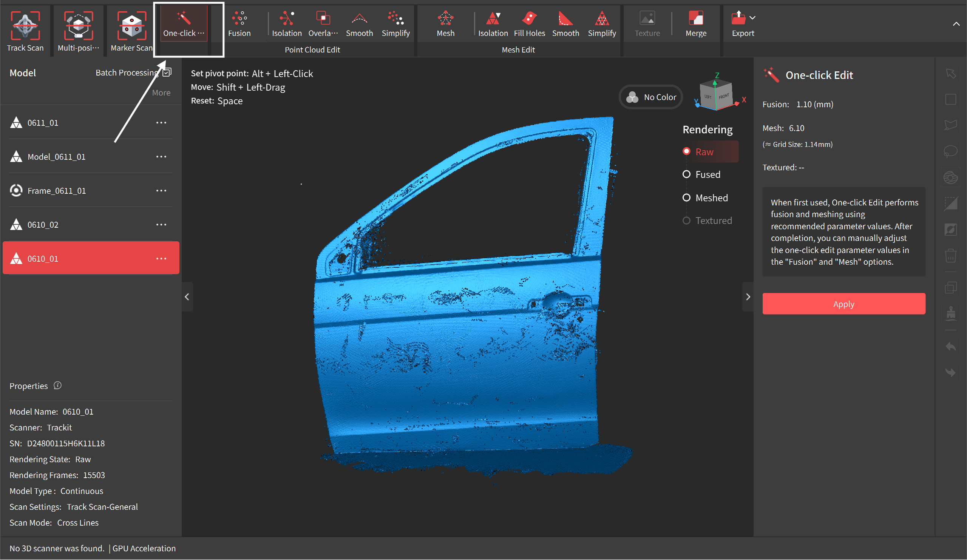Open options menu for Frame_0611_01
This screenshot has width=967, height=560.
click(x=161, y=191)
